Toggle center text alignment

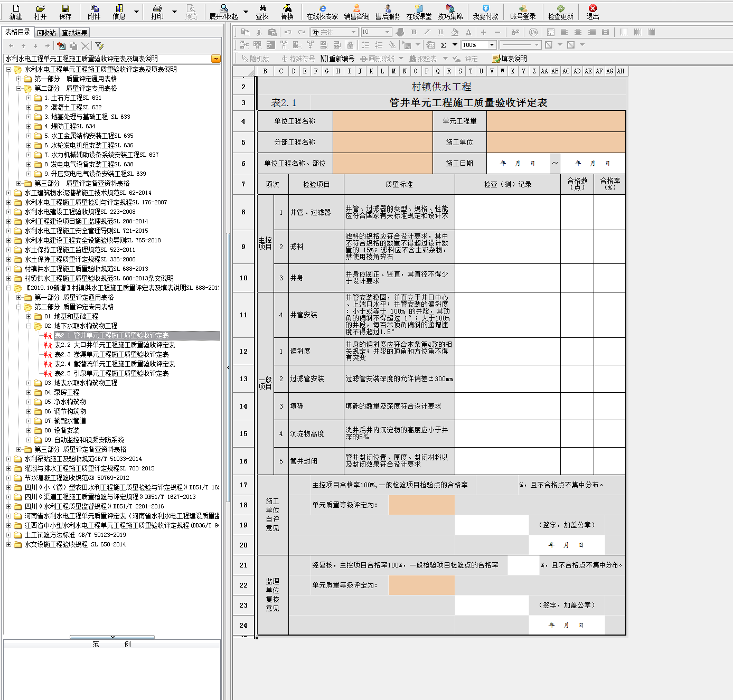coord(578,32)
